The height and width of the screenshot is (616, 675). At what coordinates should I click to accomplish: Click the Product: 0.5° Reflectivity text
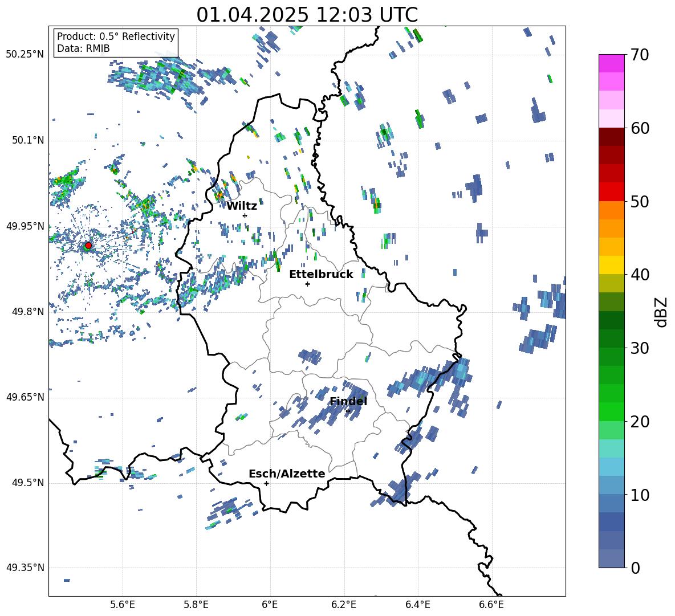[116, 36]
